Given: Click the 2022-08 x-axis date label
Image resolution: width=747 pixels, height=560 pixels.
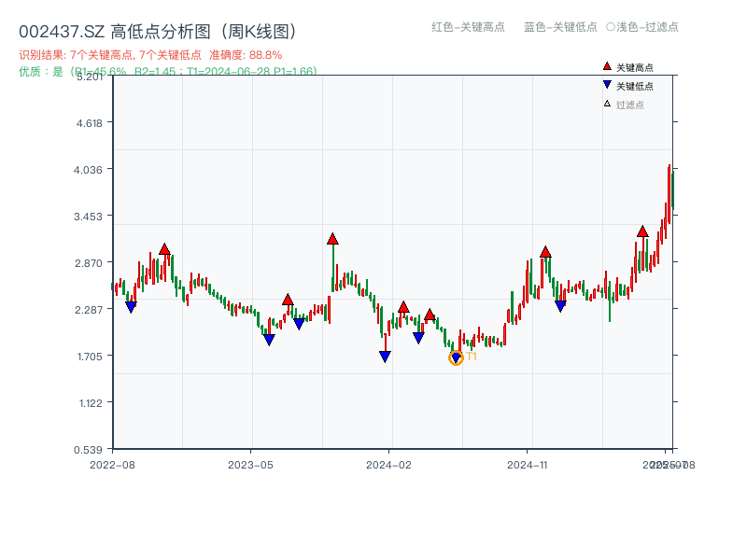Looking at the screenshot, I should [112, 465].
